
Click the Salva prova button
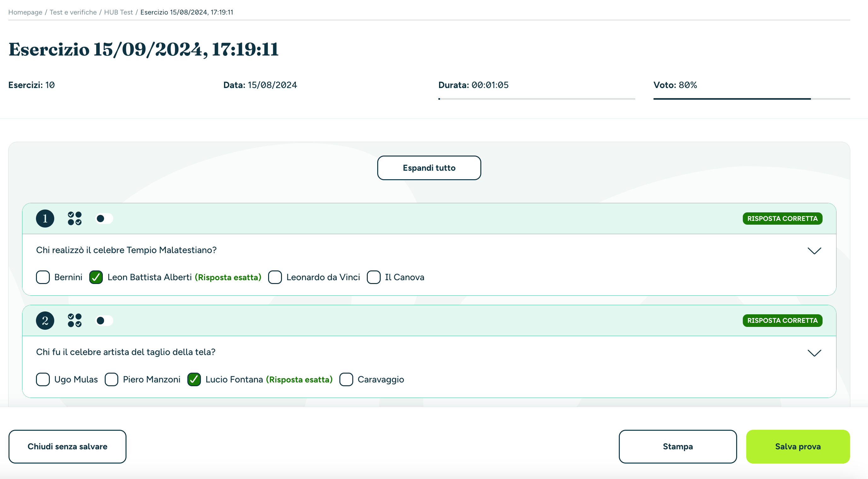pos(798,446)
